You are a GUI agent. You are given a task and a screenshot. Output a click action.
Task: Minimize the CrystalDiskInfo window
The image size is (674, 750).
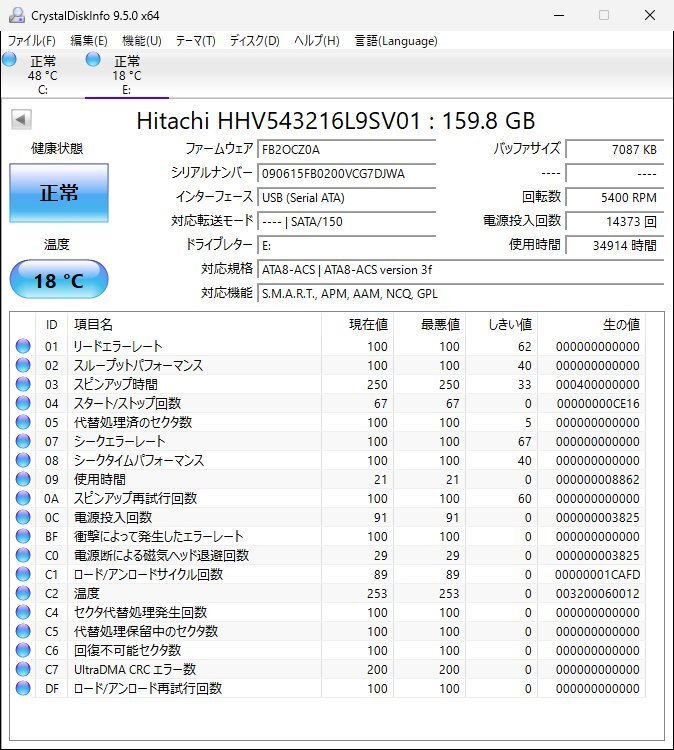click(x=559, y=15)
